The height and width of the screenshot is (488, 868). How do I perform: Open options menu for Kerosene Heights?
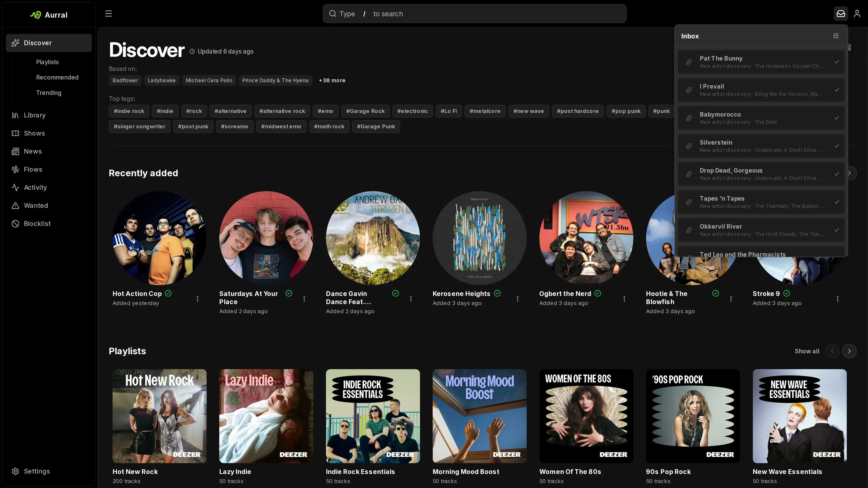click(x=518, y=299)
